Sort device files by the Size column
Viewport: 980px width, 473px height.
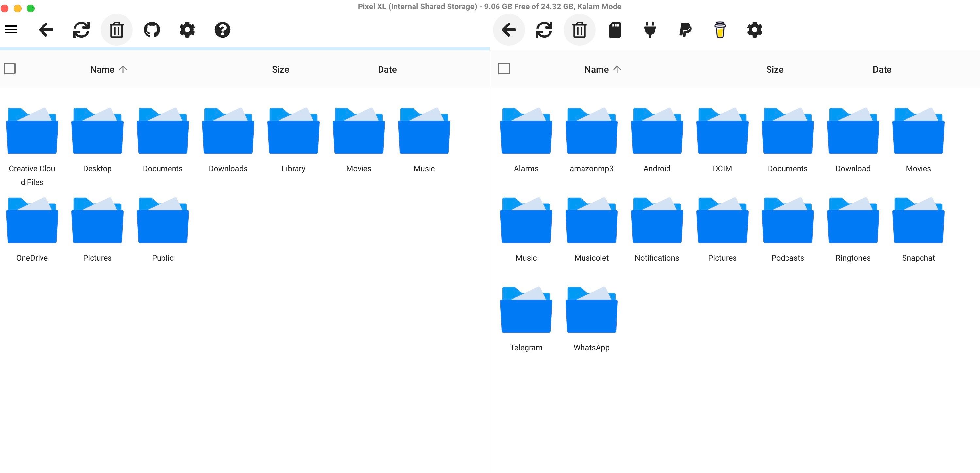pos(775,69)
